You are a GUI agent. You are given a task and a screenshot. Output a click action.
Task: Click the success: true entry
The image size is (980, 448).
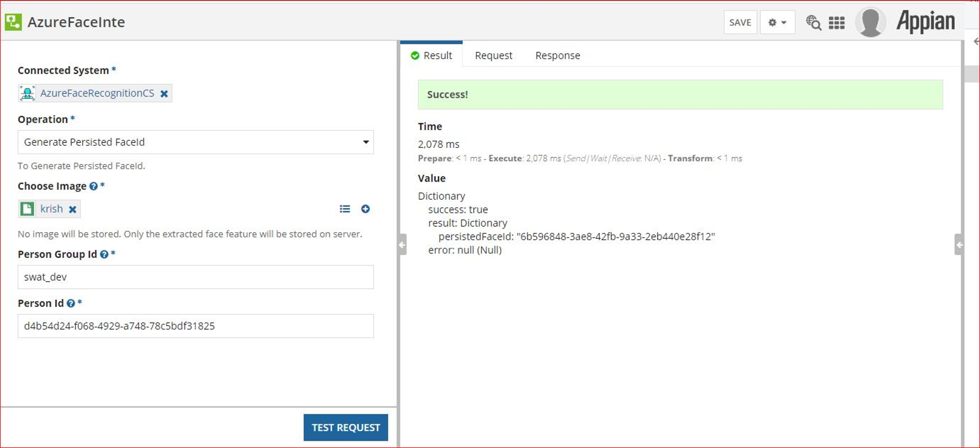(458, 209)
